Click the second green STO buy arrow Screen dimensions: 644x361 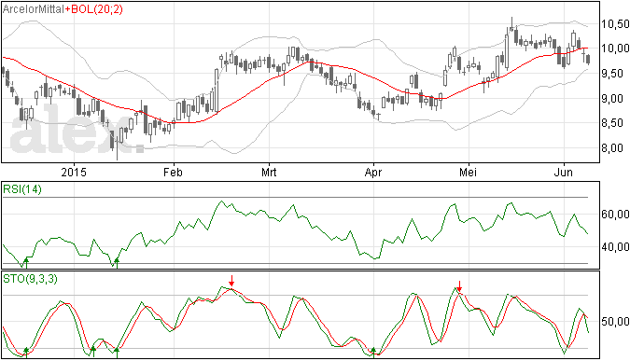tap(93, 352)
